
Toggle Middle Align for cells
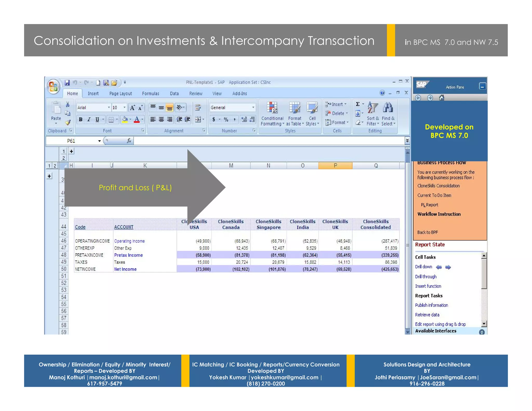[161, 107]
